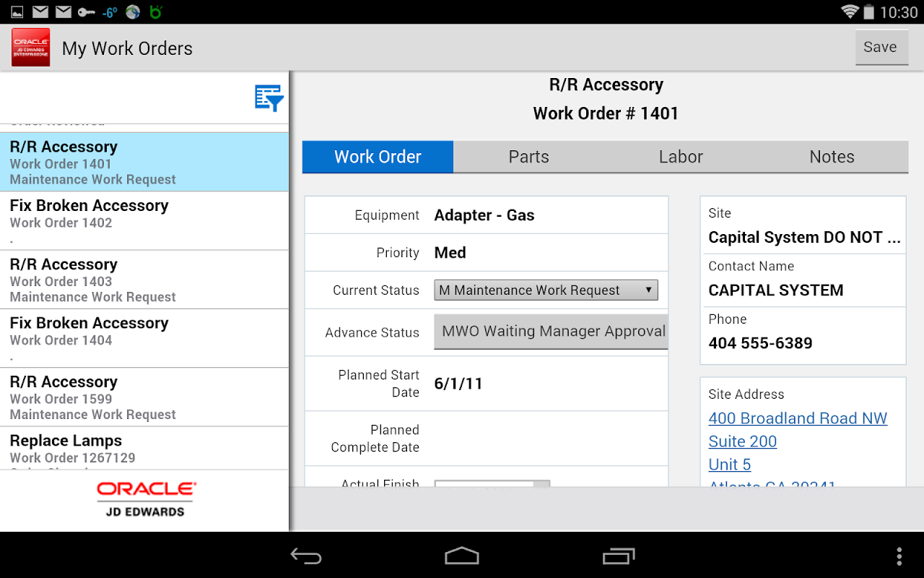The image size is (924, 578).
Task: Open the work order filter icon
Action: 269,98
